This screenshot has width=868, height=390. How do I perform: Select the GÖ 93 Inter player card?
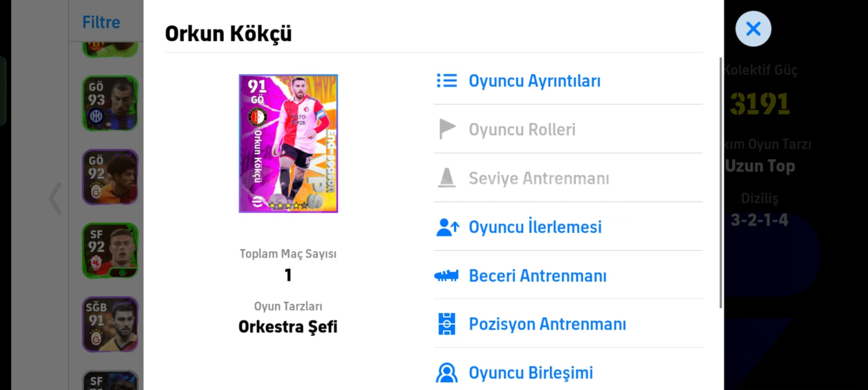coord(110,103)
